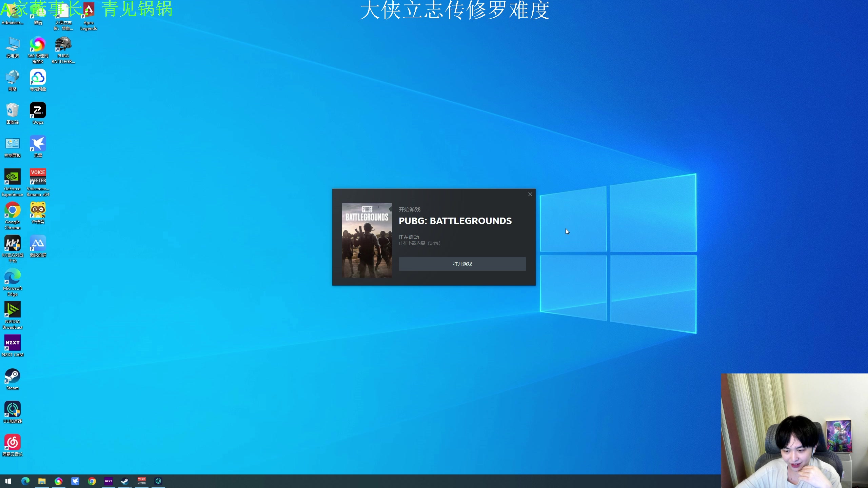Open Google Chrome from the taskbar
868x488 pixels.
coord(92,481)
